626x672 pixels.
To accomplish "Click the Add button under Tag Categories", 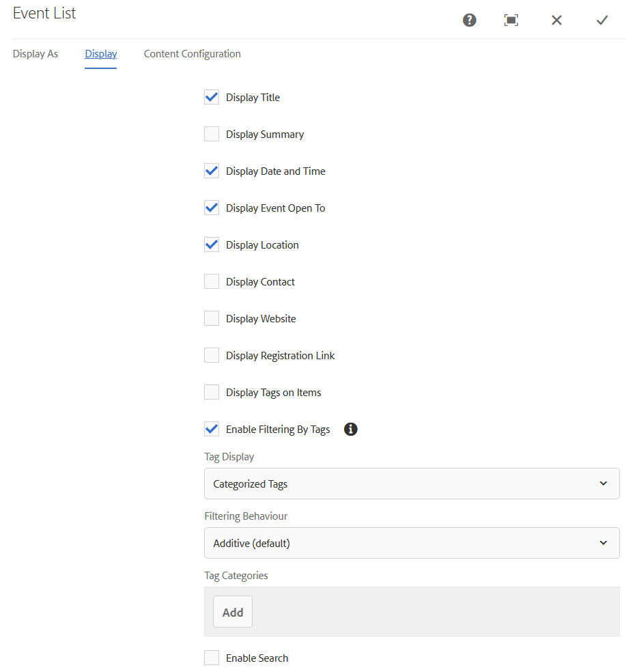I will [233, 612].
